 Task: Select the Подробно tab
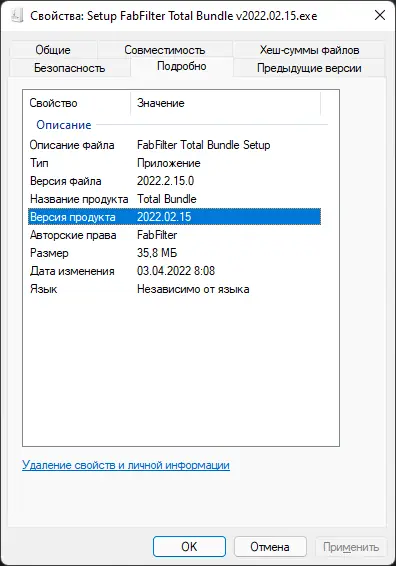[x=182, y=66]
